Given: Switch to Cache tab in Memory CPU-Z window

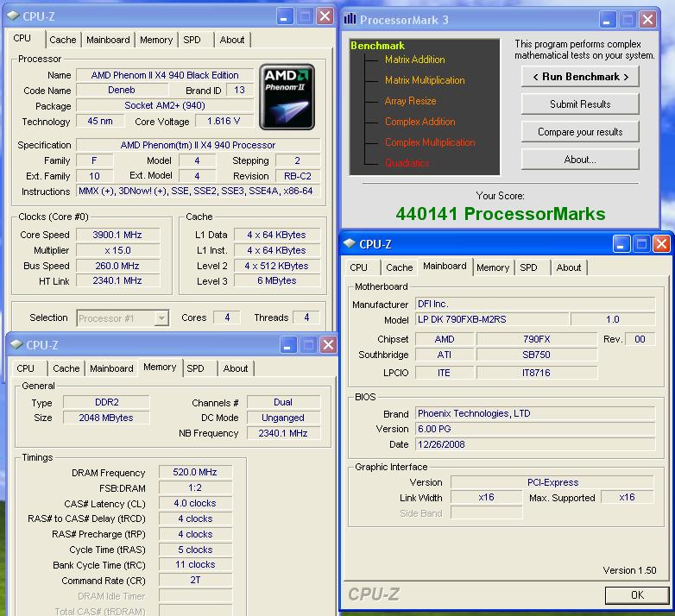Looking at the screenshot, I should (x=66, y=368).
